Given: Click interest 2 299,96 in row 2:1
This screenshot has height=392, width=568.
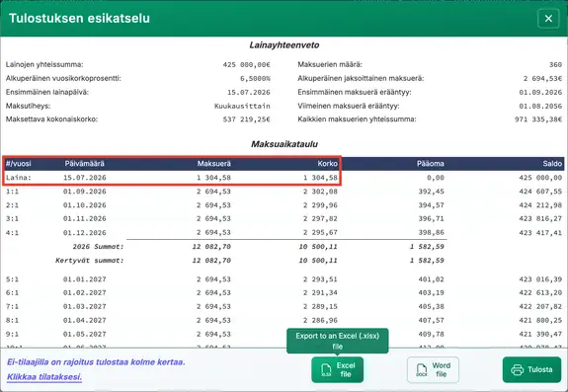Looking at the screenshot, I should (x=320, y=205).
